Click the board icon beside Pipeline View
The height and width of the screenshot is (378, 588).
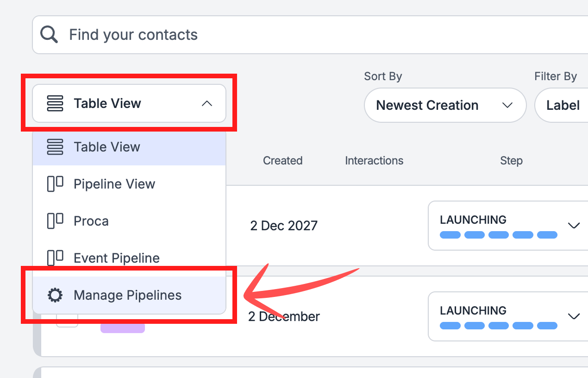click(x=55, y=184)
